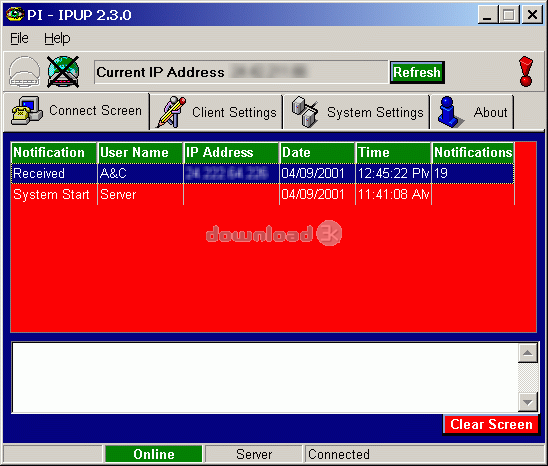This screenshot has width=548, height=466.
Task: Click the red exclamation mark alert icon
Action: click(526, 72)
